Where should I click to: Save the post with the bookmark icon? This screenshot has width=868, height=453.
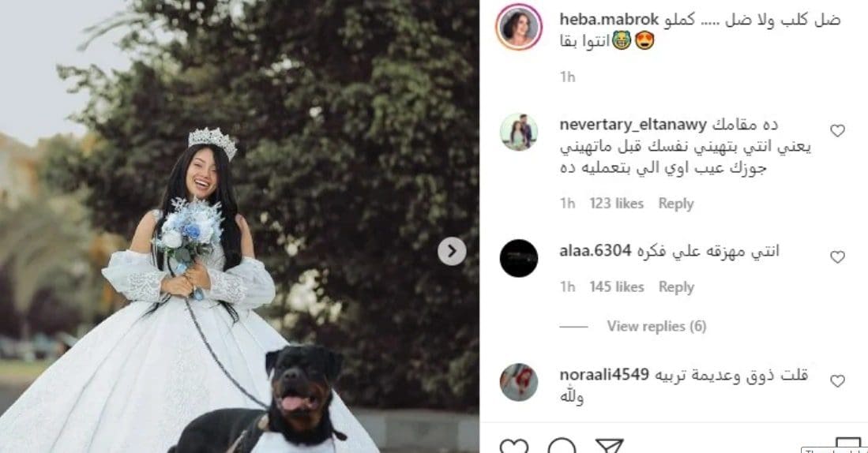(x=847, y=444)
